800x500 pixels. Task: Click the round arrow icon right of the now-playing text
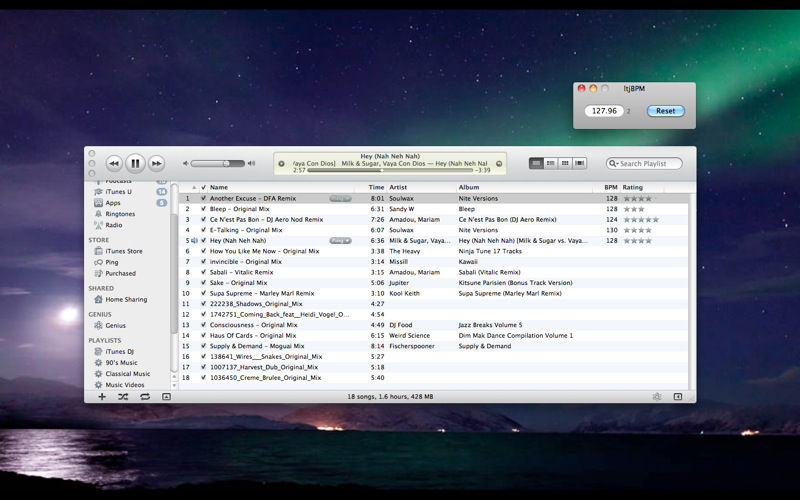pos(499,164)
